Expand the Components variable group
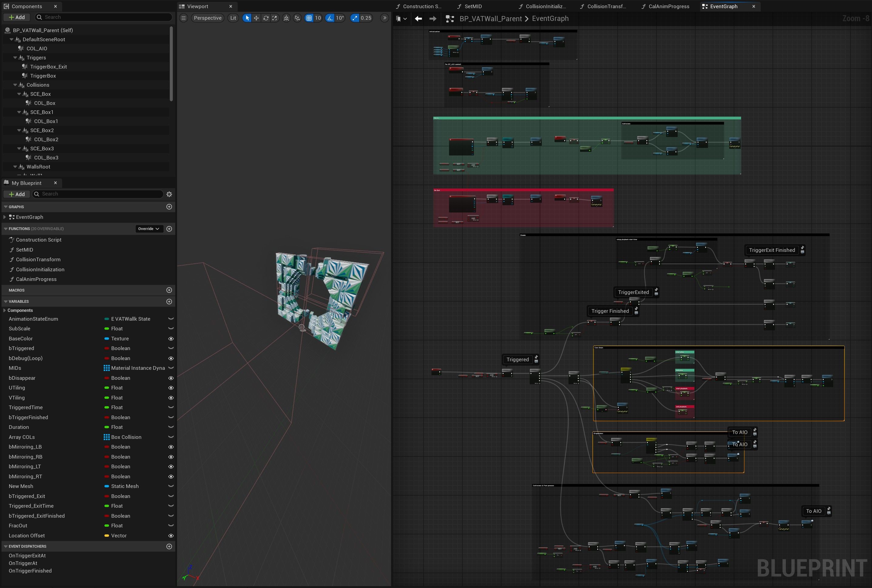872x588 pixels. coord(5,310)
